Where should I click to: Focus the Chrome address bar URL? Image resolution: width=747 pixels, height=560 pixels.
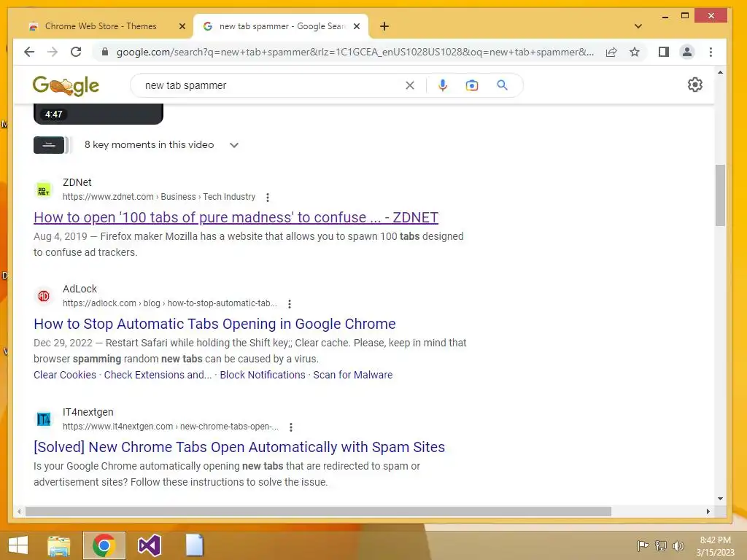point(355,52)
